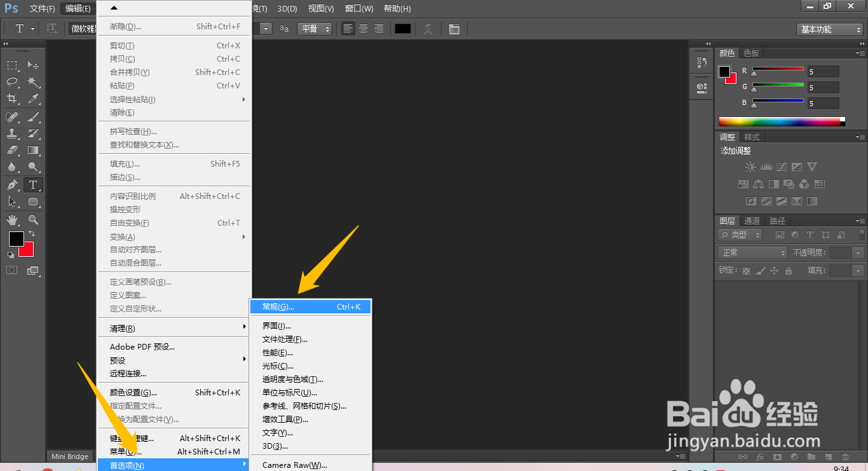
Task: Toggle lock position in the Layers panel
Action: [x=775, y=270]
